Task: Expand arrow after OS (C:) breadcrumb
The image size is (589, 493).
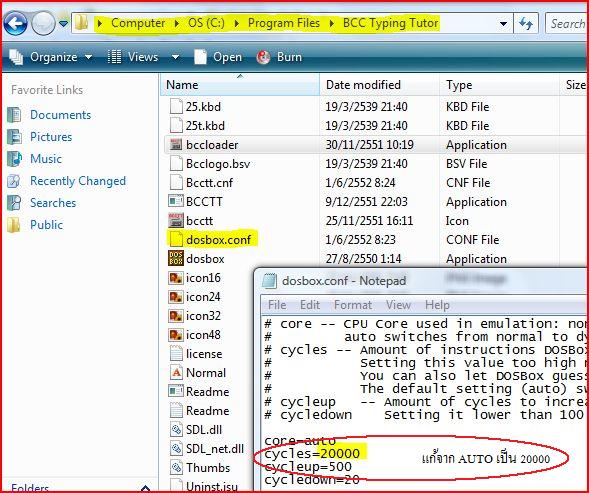Action: [x=236, y=23]
